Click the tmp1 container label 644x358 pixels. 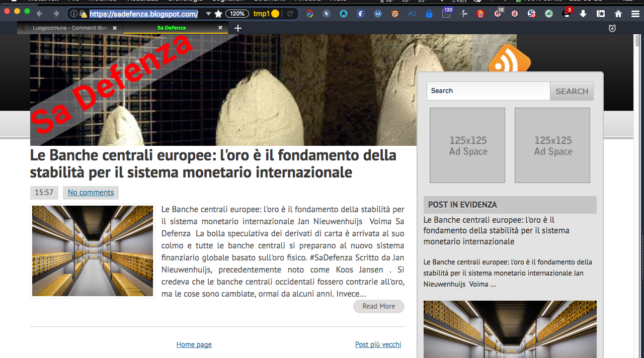tap(261, 14)
